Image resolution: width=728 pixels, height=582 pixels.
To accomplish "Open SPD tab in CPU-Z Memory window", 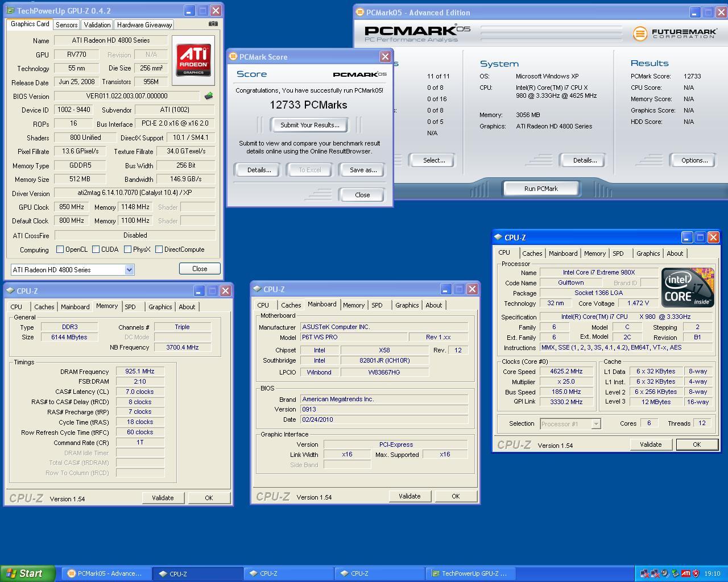I will (130, 307).
